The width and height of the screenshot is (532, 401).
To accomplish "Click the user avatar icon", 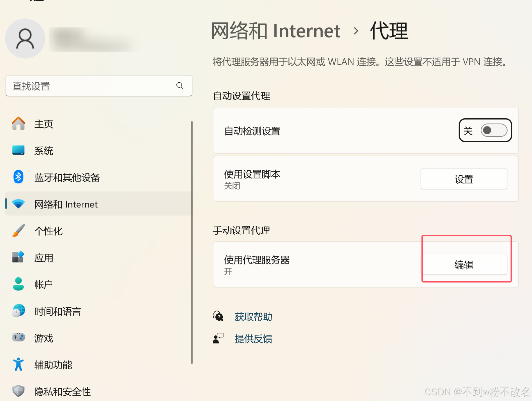I will coord(25,38).
